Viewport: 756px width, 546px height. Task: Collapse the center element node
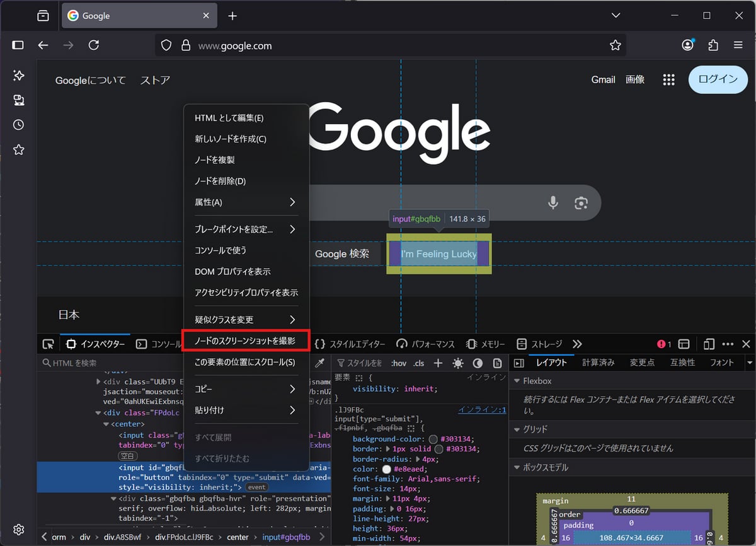(105, 424)
